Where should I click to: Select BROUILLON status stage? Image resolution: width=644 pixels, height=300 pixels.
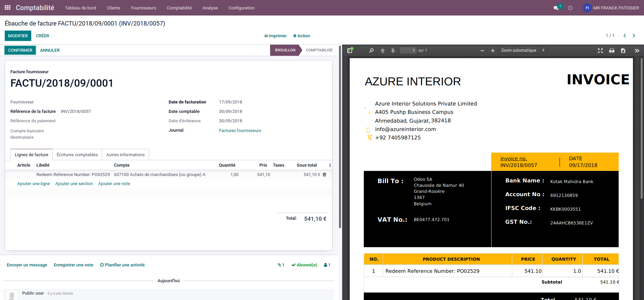click(285, 50)
